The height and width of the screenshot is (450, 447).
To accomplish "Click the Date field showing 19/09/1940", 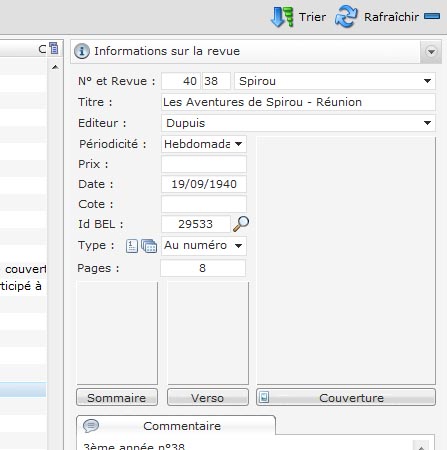I will coord(204,184).
